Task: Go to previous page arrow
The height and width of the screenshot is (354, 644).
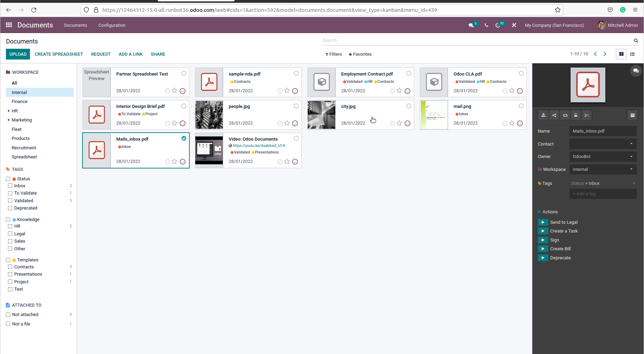Action: click(595, 54)
